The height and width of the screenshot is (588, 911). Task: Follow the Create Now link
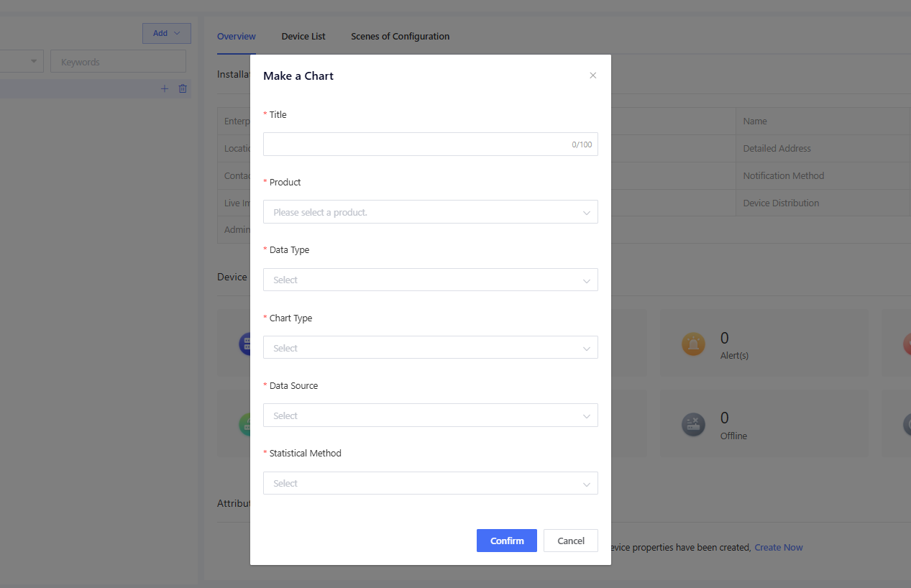pos(778,548)
